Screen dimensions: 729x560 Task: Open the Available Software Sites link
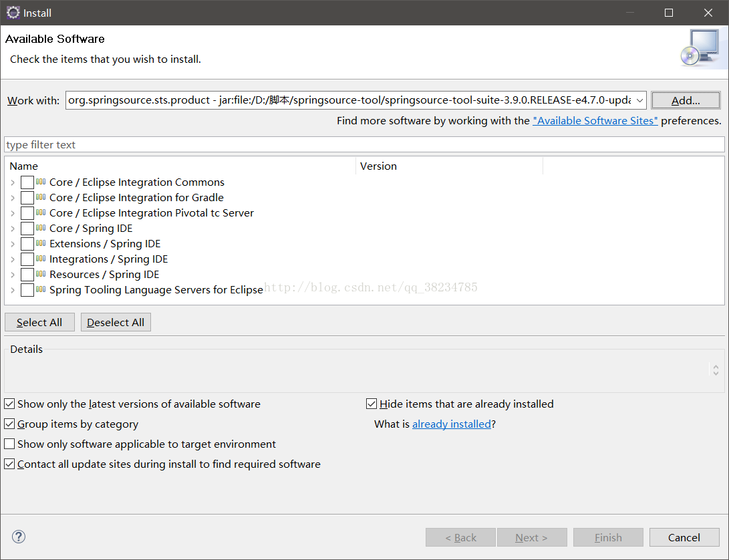click(595, 120)
